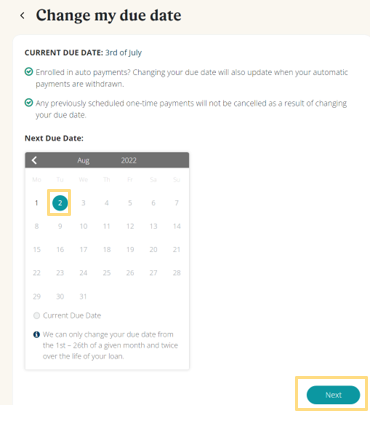The image size is (376, 445).
Task: Pick the 26th on the calendar
Action: click(130, 273)
